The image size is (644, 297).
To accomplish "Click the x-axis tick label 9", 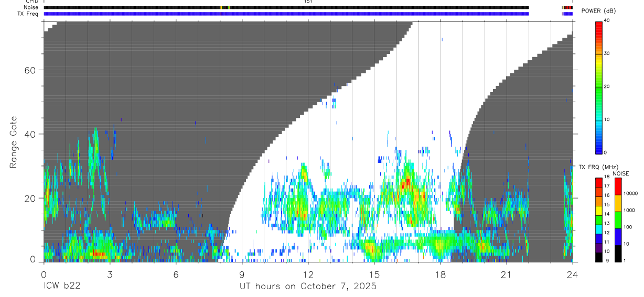I will (242, 274).
